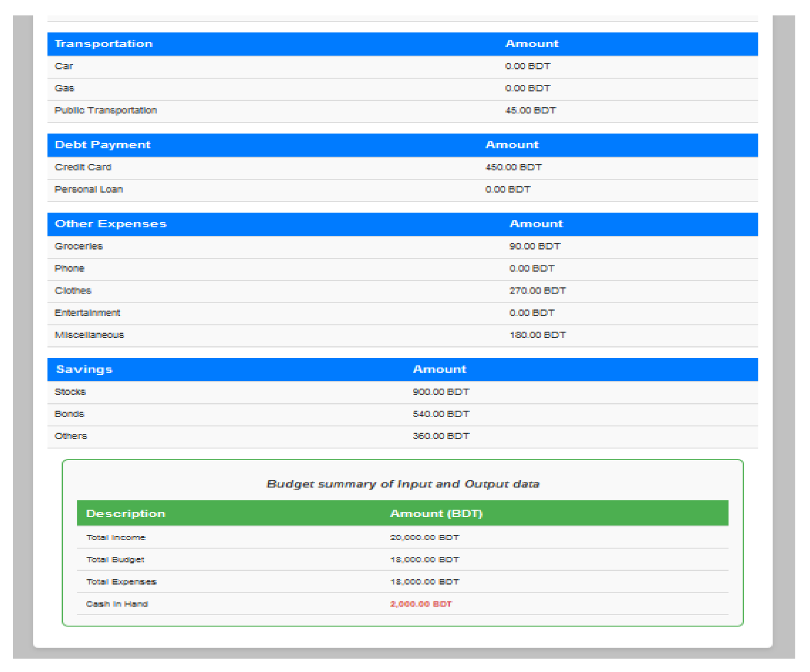Click the Debt Payment header

(x=102, y=145)
